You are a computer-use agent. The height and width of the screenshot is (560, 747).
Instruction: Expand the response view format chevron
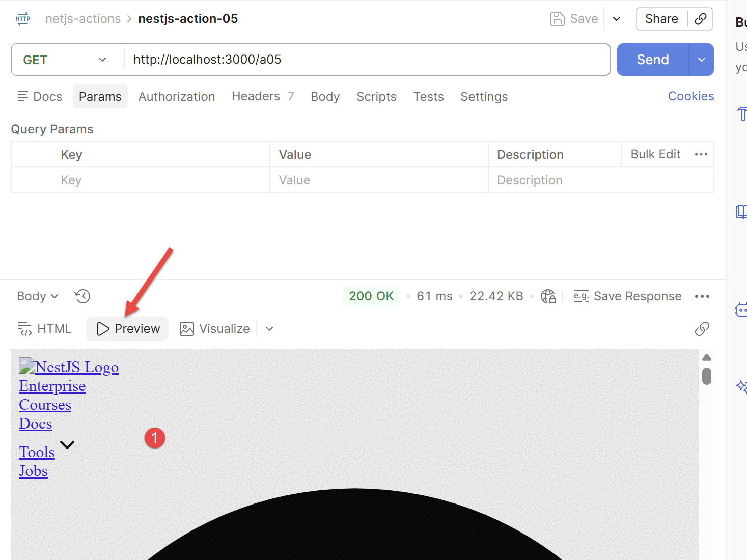click(269, 329)
